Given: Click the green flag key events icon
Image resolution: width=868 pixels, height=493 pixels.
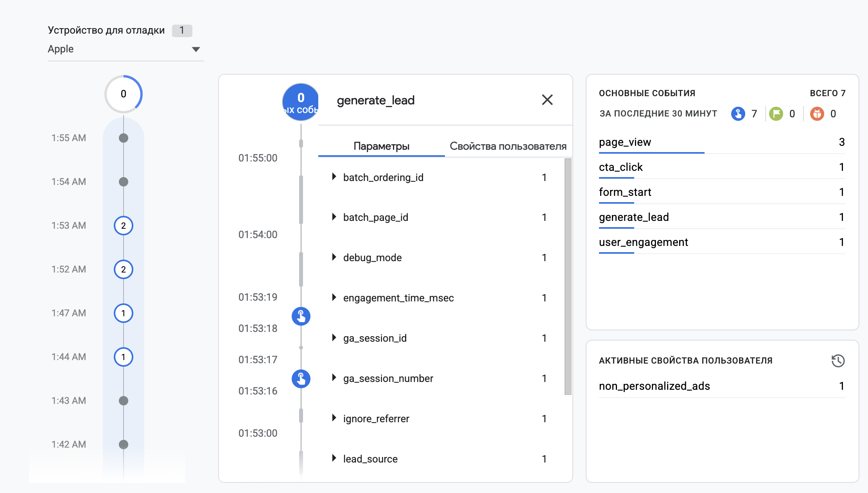Looking at the screenshot, I should pos(776,114).
